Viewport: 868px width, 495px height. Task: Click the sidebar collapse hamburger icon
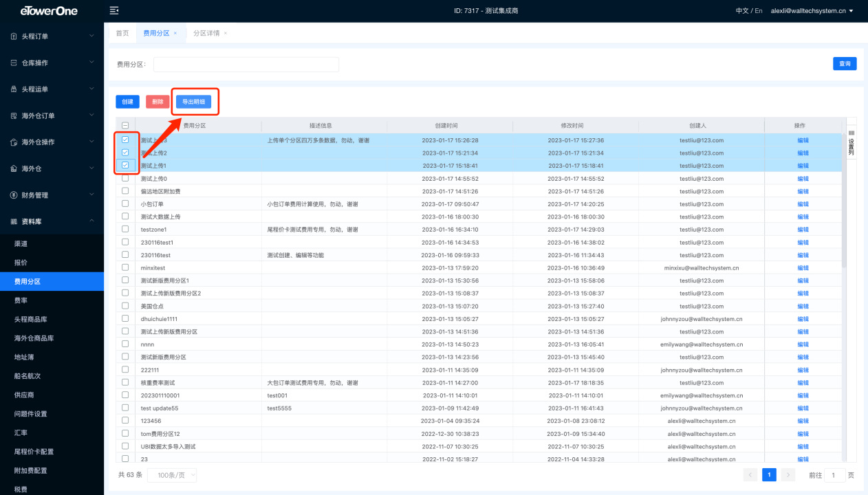114,10
